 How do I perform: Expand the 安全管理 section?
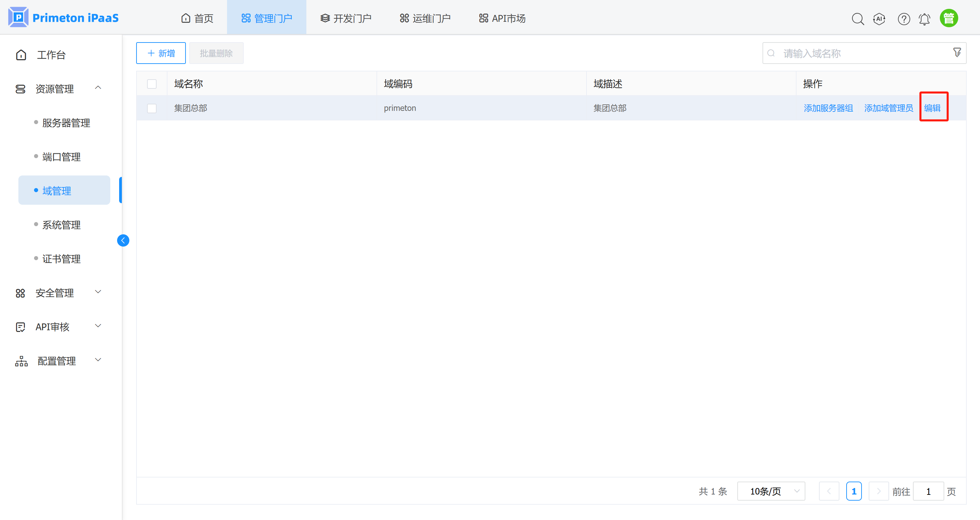coord(54,293)
